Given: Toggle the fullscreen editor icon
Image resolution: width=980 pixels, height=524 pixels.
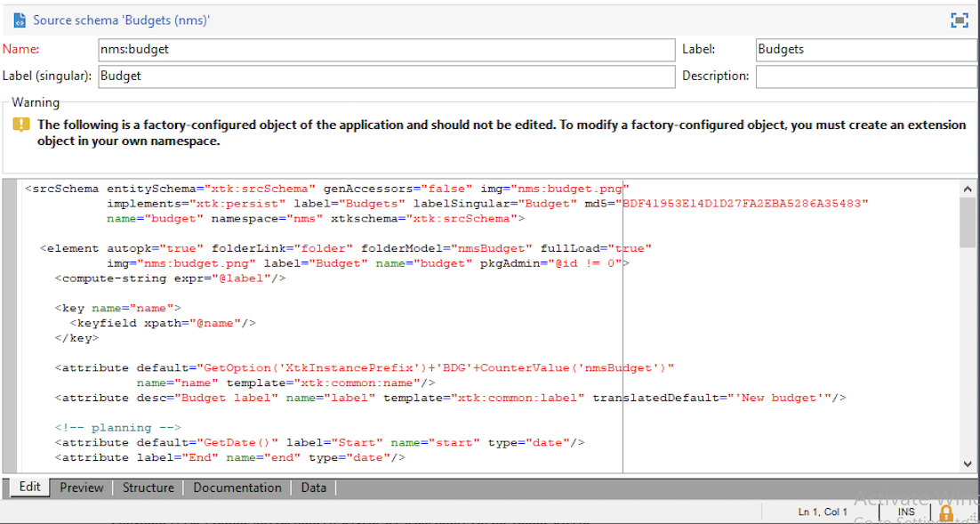Looking at the screenshot, I should pyautogui.click(x=960, y=20).
